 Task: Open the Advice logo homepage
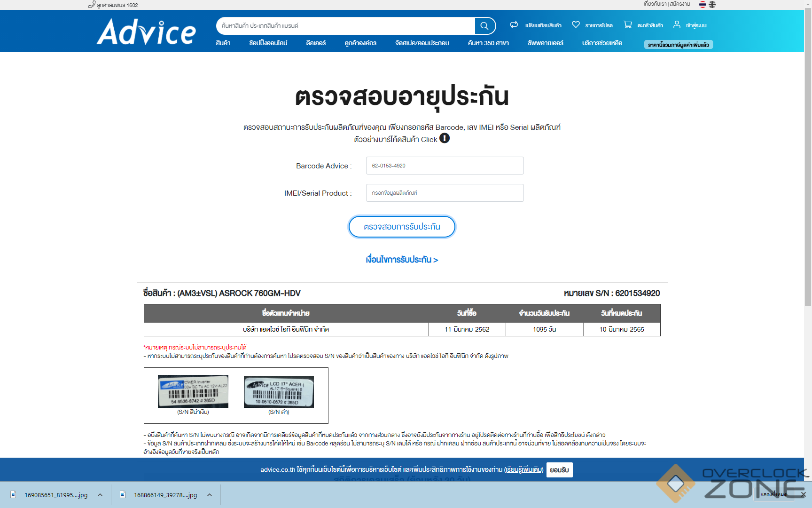tap(146, 32)
